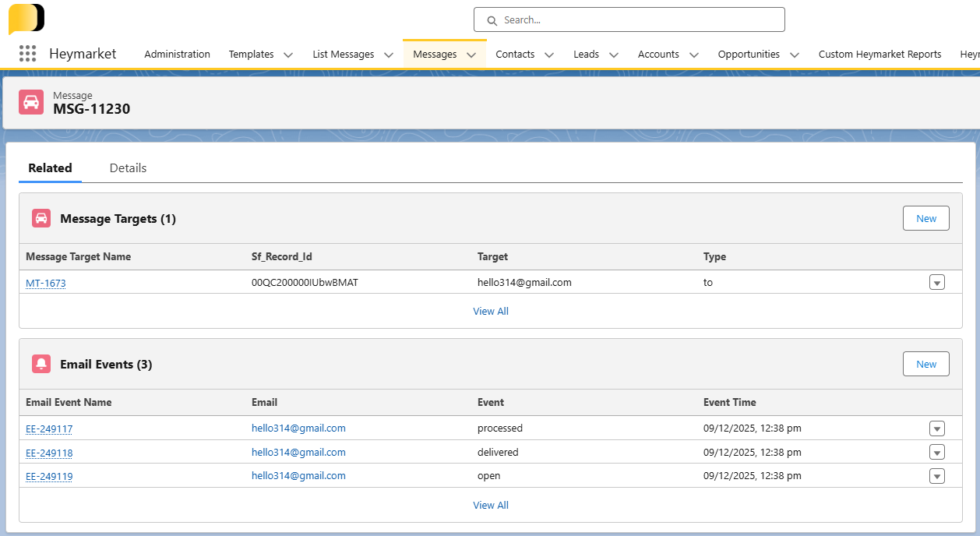Click the Heymarket yellow speech bubble logo
The width and height of the screenshot is (980, 536).
[x=26, y=19]
